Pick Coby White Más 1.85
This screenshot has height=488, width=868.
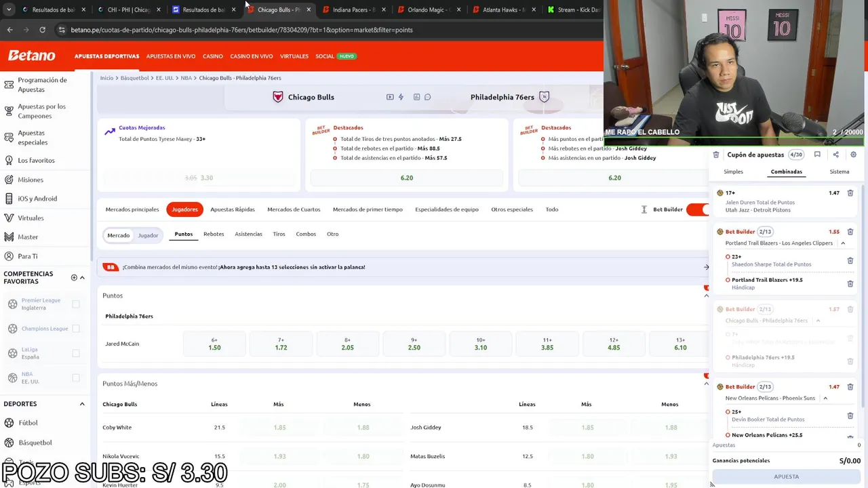(279, 428)
